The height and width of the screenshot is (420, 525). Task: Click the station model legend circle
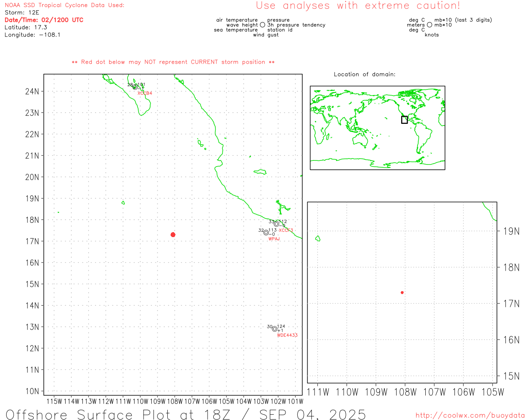[x=262, y=25]
